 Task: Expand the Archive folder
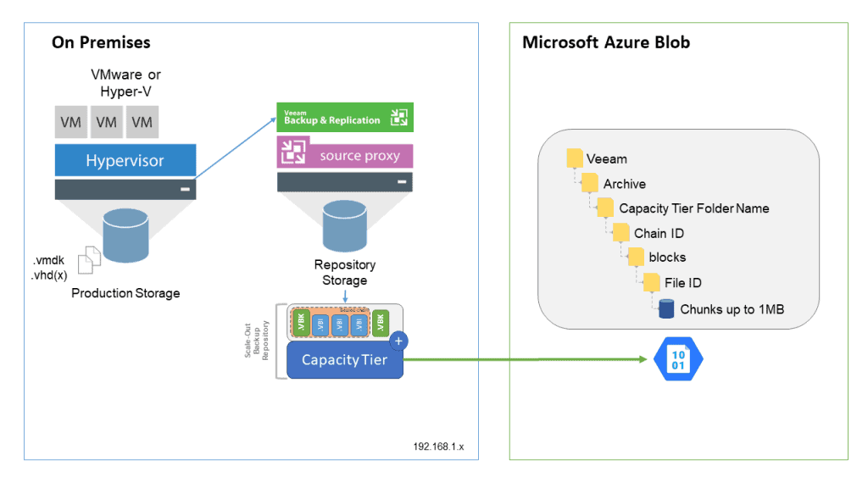(590, 183)
